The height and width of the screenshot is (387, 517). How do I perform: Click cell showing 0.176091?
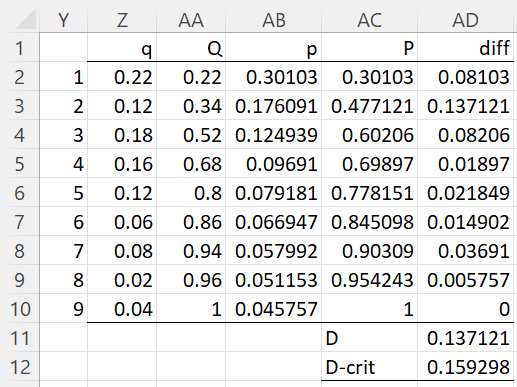click(x=274, y=106)
